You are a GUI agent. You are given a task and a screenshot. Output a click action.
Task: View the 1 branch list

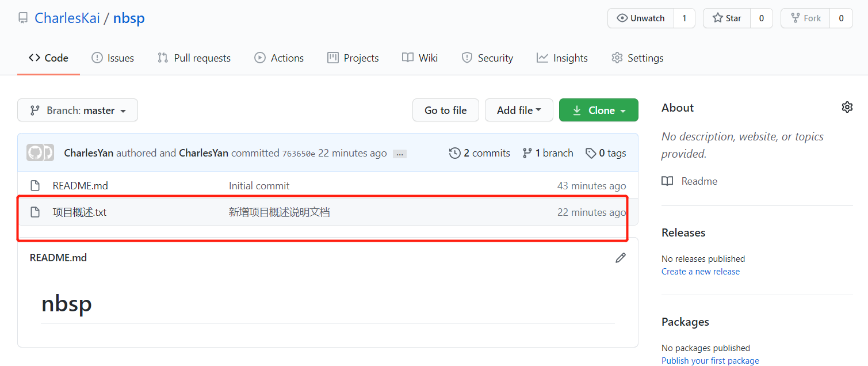coord(548,153)
